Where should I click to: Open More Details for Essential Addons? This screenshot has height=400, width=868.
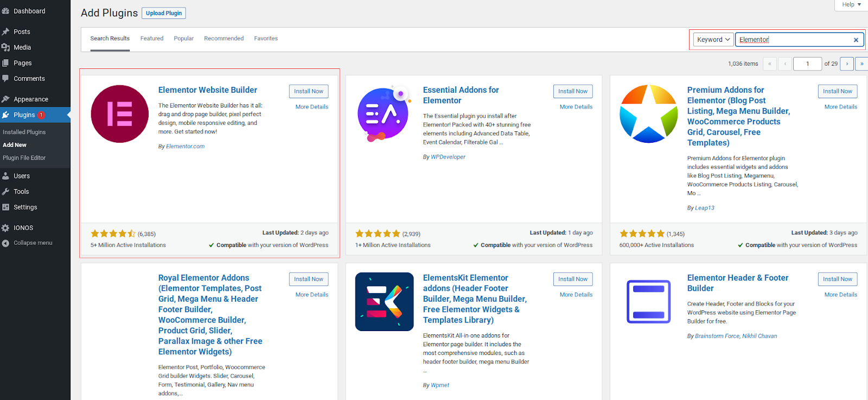point(576,107)
